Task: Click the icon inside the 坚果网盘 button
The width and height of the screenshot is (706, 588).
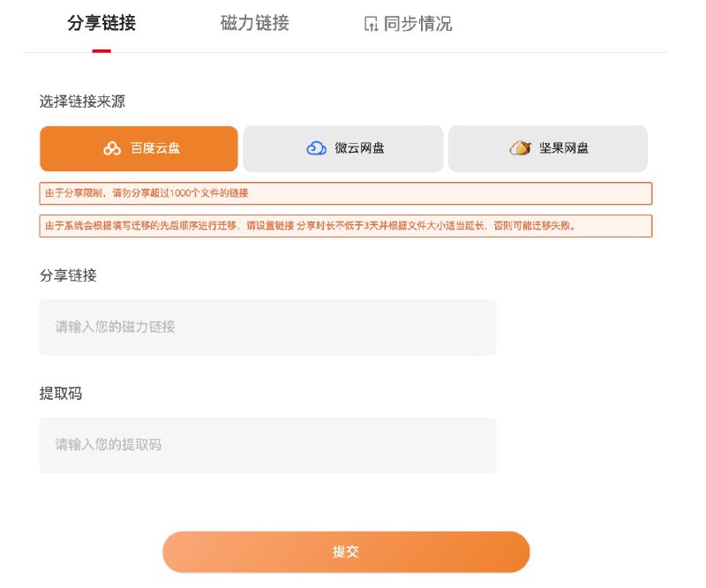Action: [520, 148]
